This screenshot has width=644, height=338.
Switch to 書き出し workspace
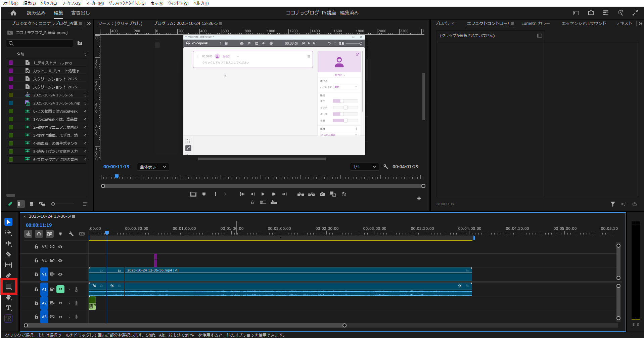coord(80,13)
